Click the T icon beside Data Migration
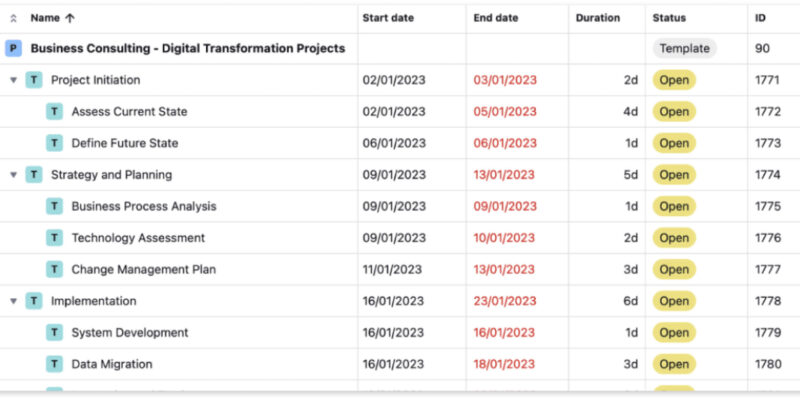800x400 pixels. (x=54, y=364)
